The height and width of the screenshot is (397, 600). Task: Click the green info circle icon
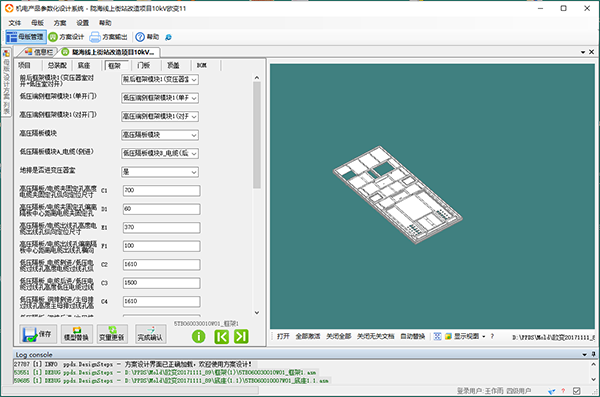click(x=198, y=337)
